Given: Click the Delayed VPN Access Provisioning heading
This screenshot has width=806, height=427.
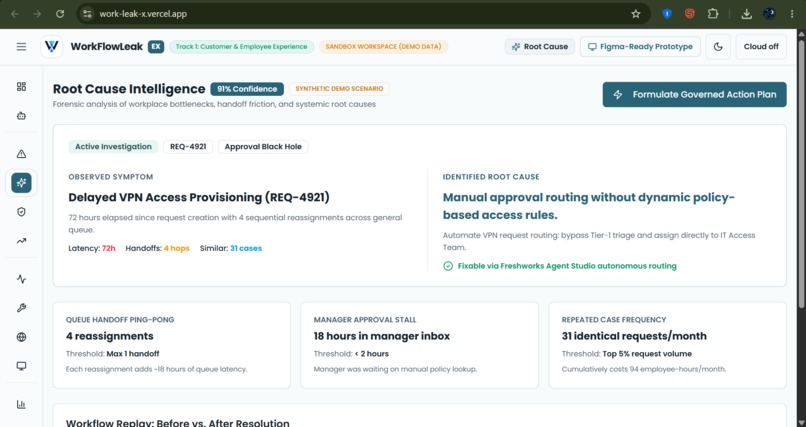Looking at the screenshot, I should 199,197.
